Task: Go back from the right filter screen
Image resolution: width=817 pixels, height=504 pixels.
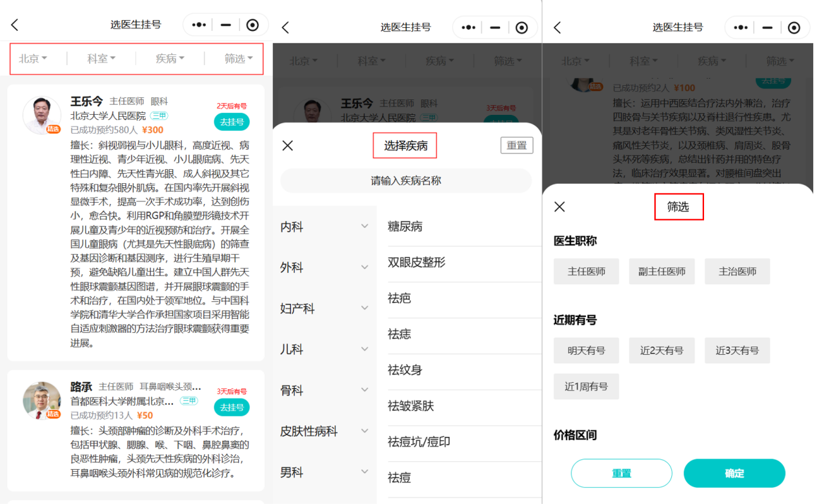Action: [x=558, y=27]
